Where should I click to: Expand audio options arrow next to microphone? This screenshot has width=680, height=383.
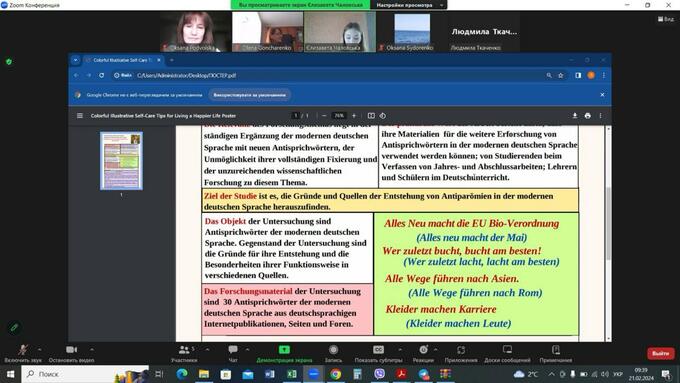(x=39, y=349)
